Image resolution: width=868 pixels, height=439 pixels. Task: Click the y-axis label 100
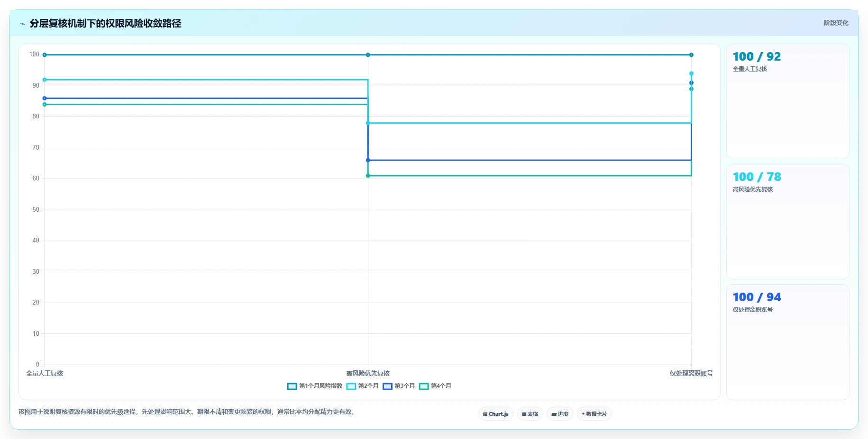[x=34, y=54]
